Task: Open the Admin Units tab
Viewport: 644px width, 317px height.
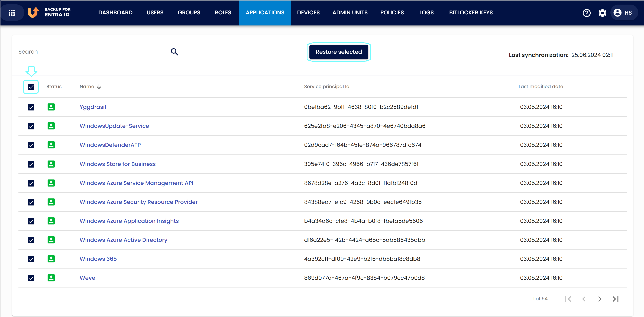Action: pyautogui.click(x=350, y=12)
